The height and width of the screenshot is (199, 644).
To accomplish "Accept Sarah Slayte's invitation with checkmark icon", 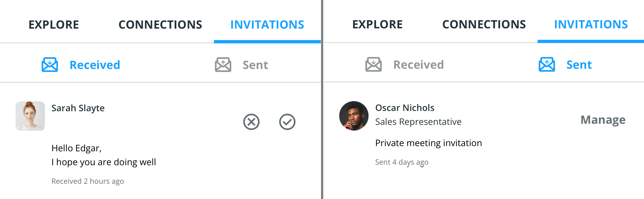I will (x=287, y=122).
